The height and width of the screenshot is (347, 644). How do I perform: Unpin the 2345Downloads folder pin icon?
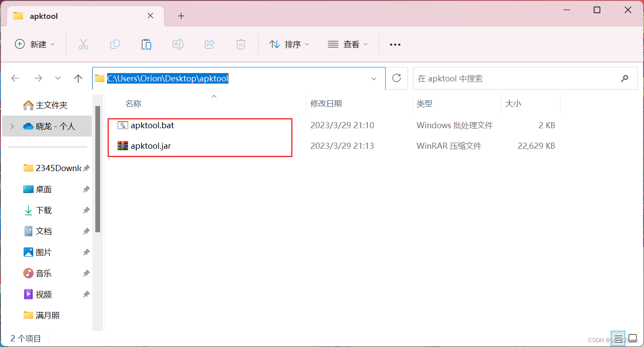(x=87, y=168)
